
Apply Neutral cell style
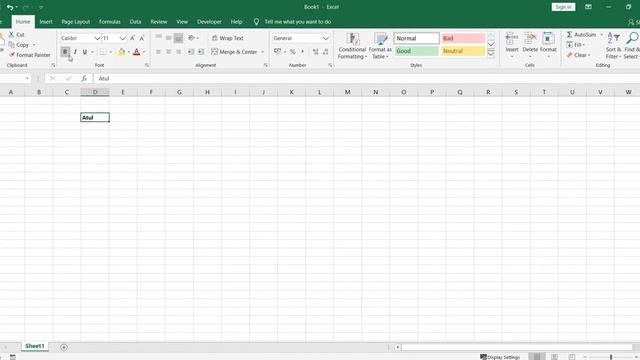point(463,51)
